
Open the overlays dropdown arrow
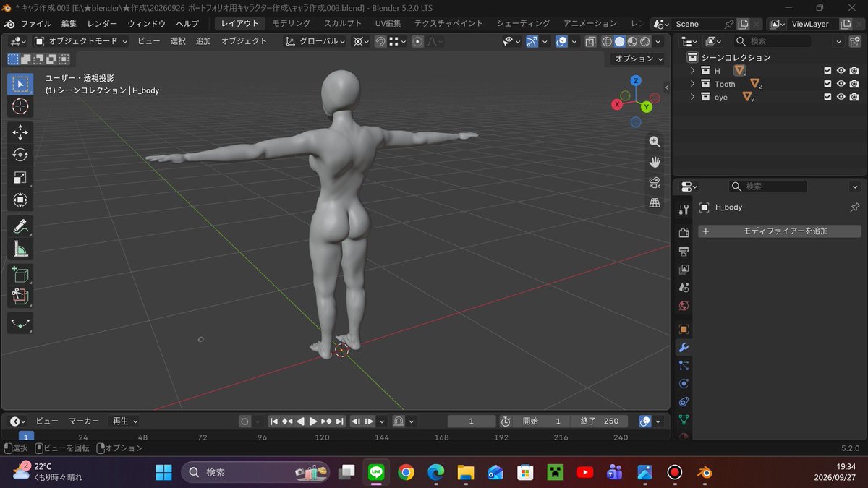[574, 41]
